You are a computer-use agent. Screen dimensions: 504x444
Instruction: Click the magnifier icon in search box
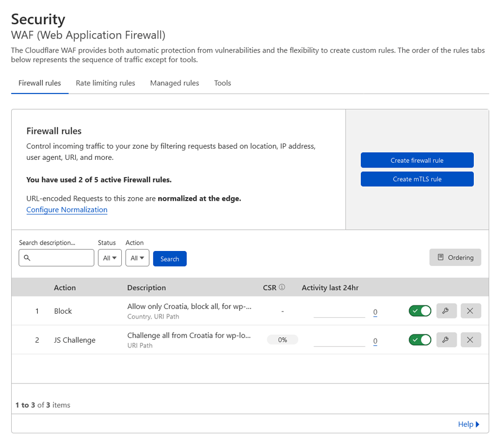(x=27, y=259)
